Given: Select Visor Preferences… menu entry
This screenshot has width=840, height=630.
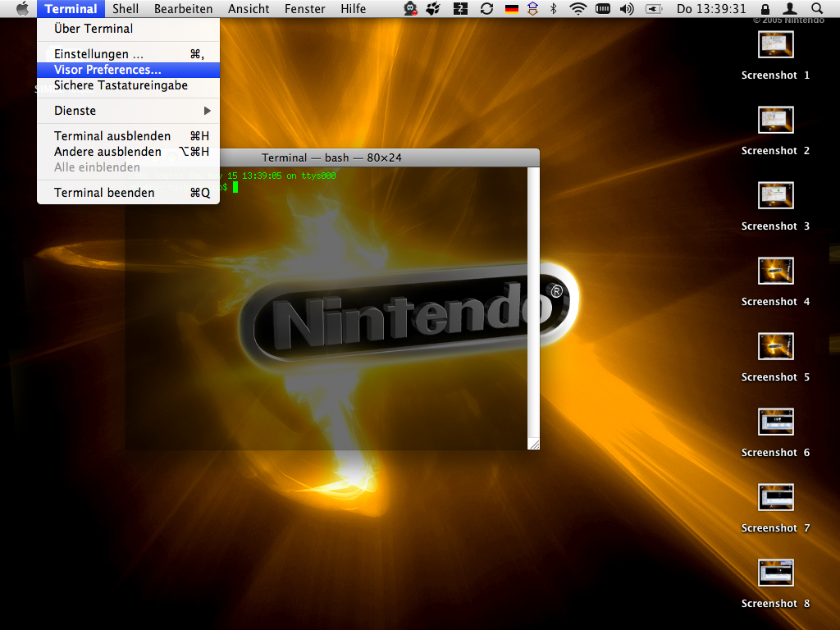Looking at the screenshot, I should tap(128, 70).
